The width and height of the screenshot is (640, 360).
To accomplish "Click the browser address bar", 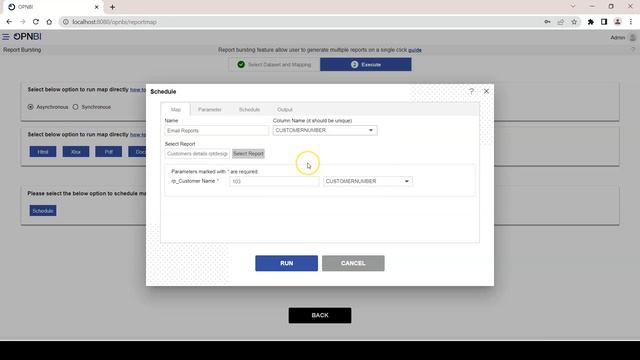I will (x=302, y=22).
